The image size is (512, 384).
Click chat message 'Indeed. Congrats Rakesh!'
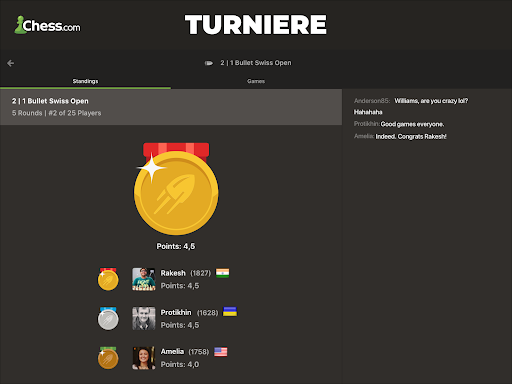pyautogui.click(x=411, y=136)
